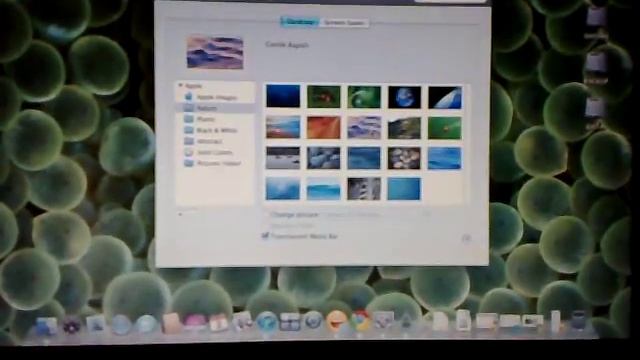The width and height of the screenshot is (640, 360).
Task: Choose the red and blue coastline thumbnail
Action: click(283, 127)
